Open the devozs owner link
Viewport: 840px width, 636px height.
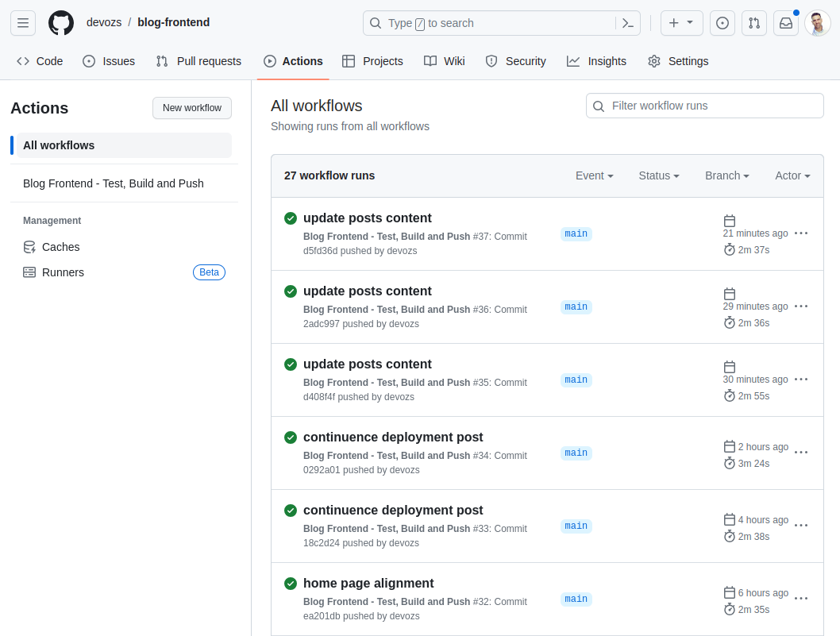pos(104,22)
